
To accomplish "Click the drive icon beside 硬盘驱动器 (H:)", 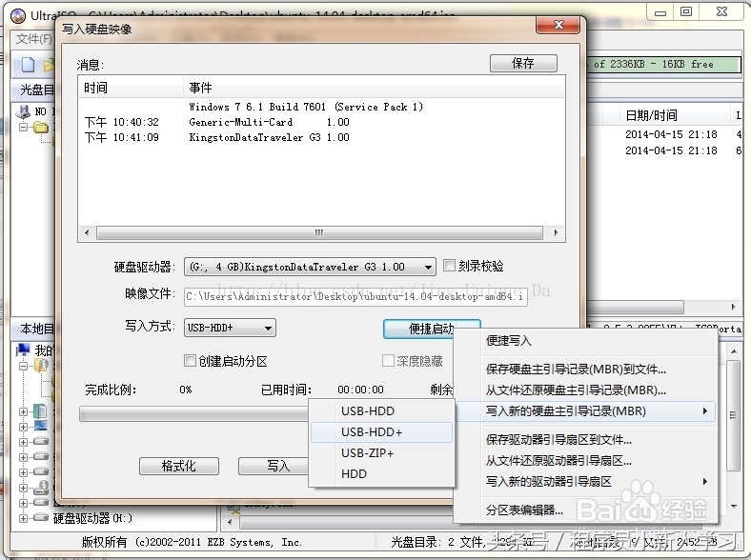I will (41, 517).
